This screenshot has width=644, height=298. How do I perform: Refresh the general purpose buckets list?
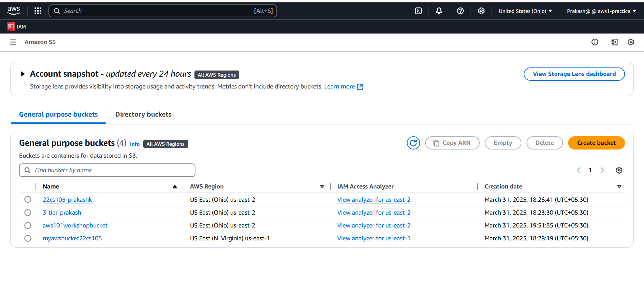tap(413, 143)
